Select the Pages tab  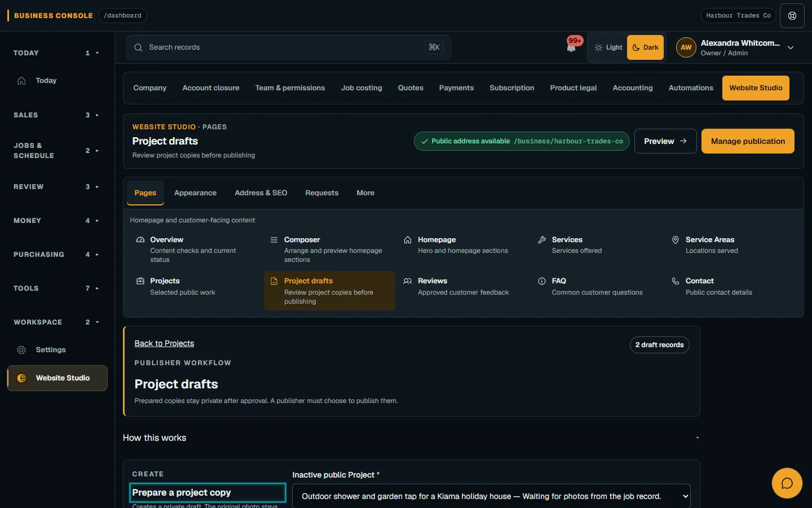pos(145,193)
